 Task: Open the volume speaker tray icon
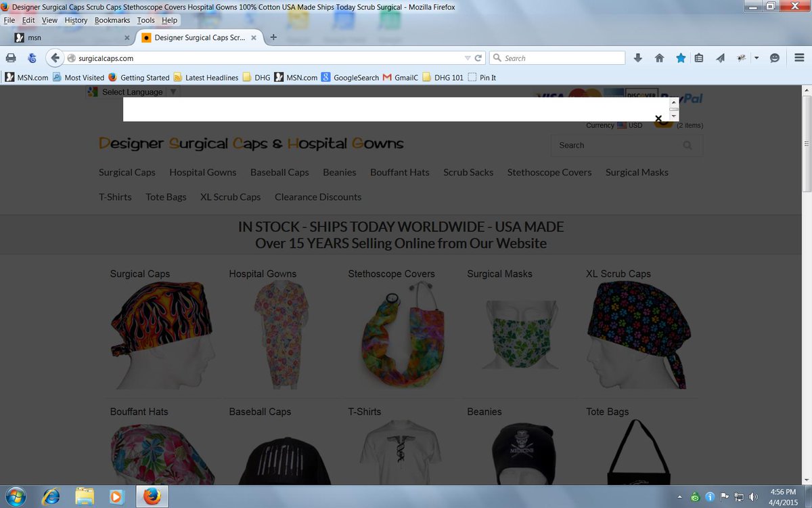[x=754, y=497]
